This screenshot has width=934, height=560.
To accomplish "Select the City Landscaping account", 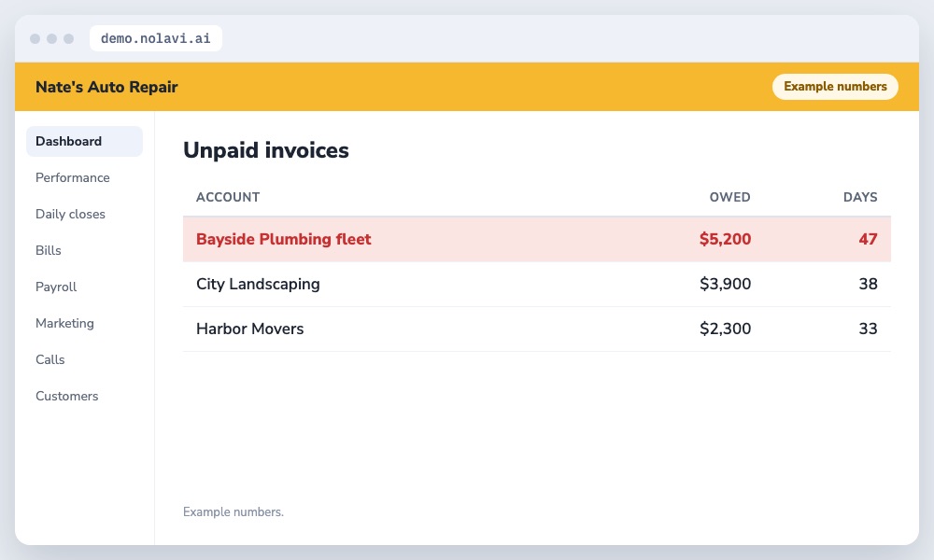I will click(x=258, y=284).
